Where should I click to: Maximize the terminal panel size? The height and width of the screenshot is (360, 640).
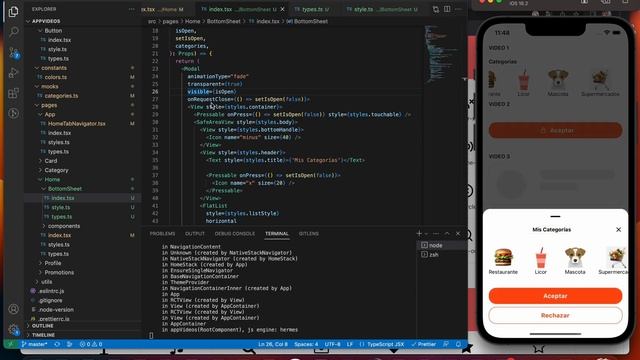pos(447,233)
